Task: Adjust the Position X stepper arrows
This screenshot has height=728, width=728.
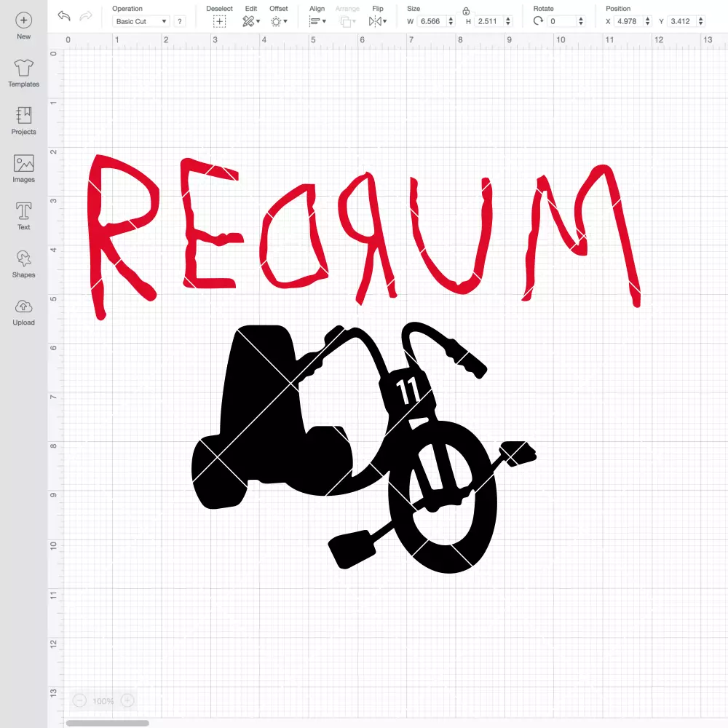Action: tap(647, 21)
